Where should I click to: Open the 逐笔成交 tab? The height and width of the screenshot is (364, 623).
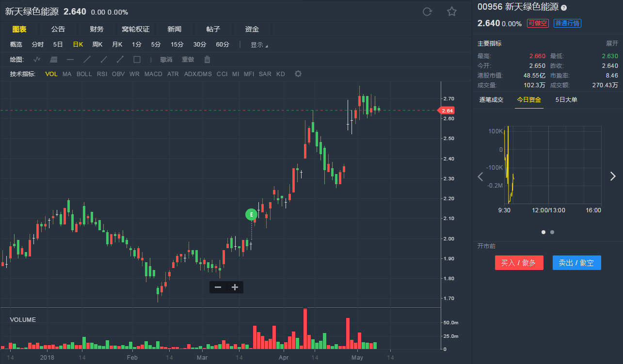point(491,100)
